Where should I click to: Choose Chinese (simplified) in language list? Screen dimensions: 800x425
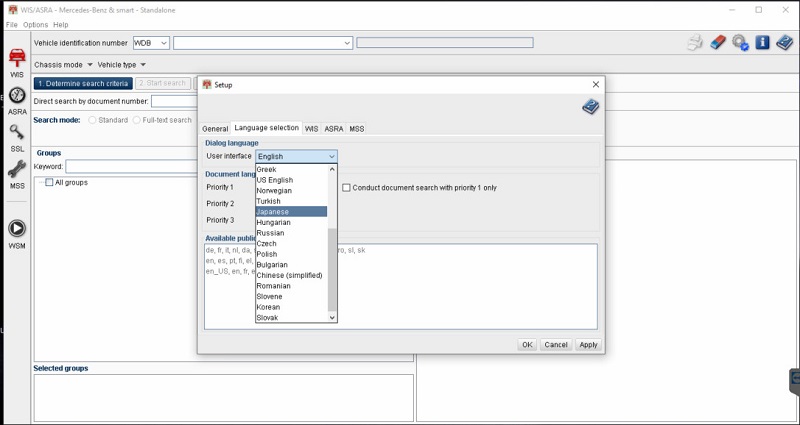click(291, 276)
